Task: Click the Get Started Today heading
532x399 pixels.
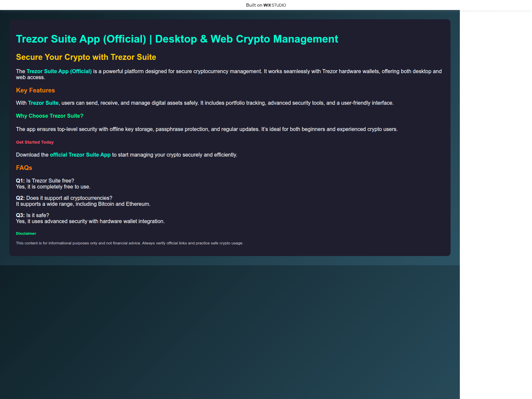Action: pos(35,142)
